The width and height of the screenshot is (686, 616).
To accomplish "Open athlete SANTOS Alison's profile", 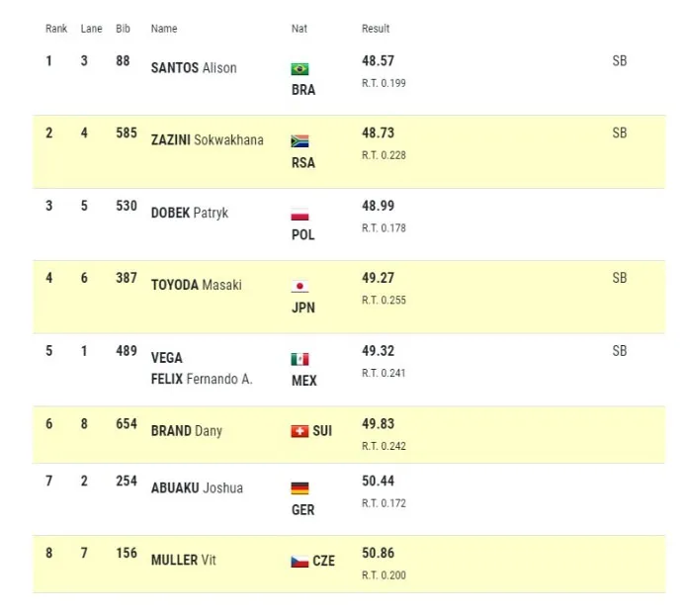I will [194, 68].
